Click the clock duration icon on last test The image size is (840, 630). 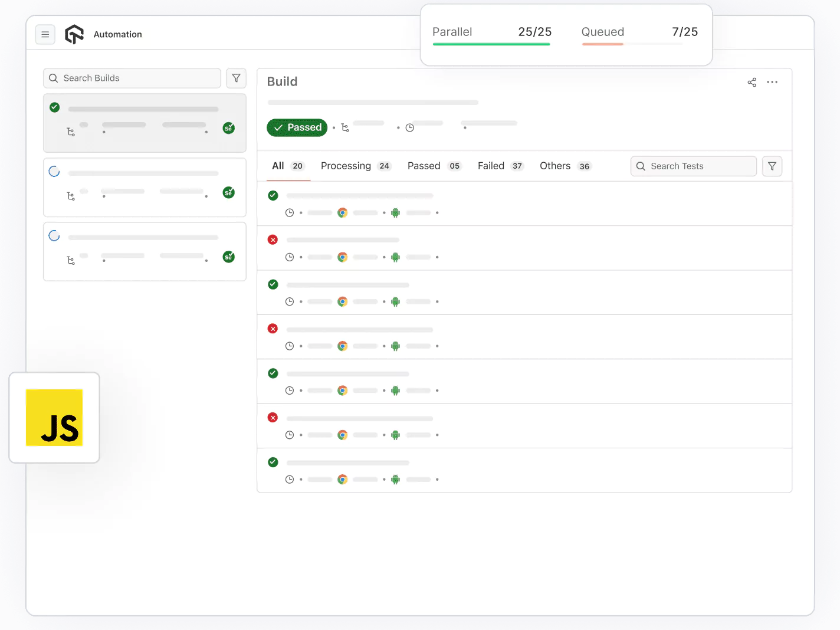point(290,479)
